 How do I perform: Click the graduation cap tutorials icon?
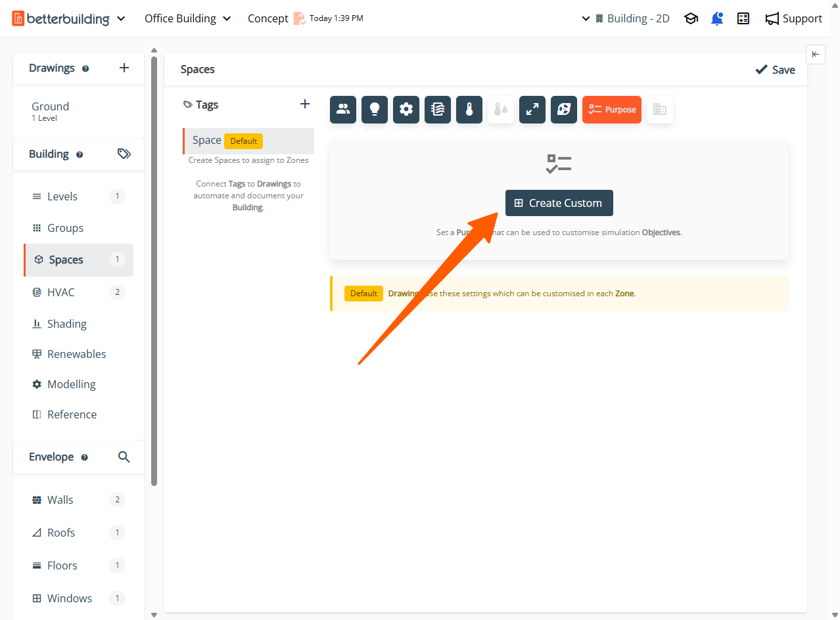pyautogui.click(x=691, y=18)
